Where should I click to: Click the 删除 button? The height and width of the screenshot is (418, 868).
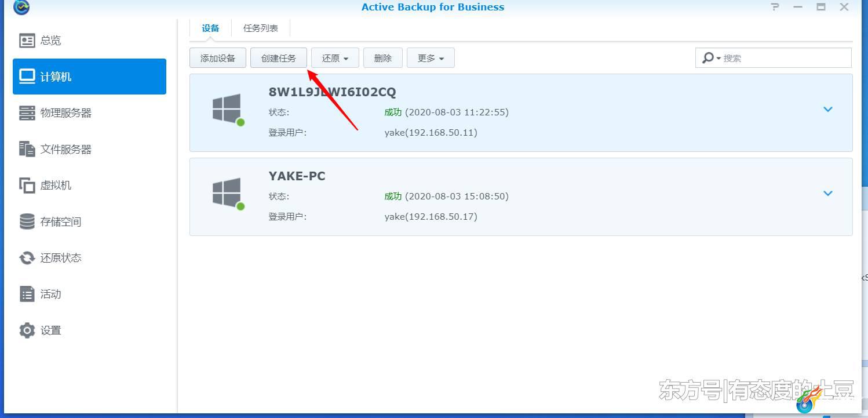(x=383, y=58)
